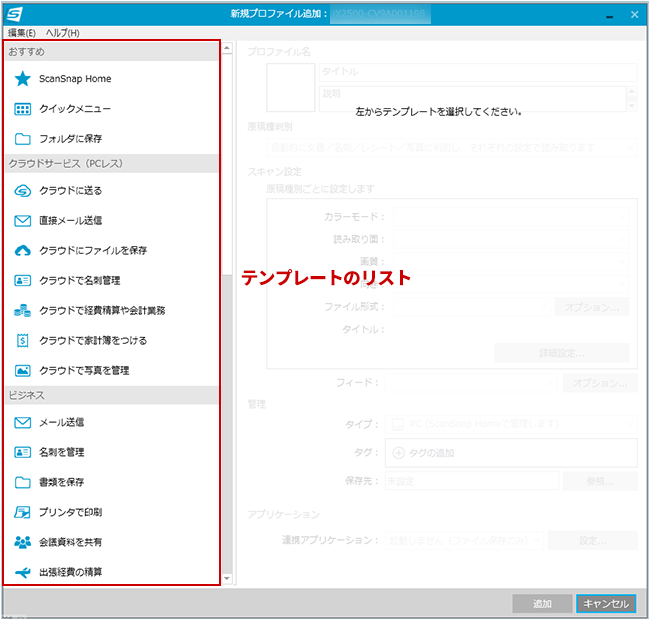This screenshot has height=620, width=650.
Task: Select the クラウドで写真を管理 label
Action: pos(84,371)
